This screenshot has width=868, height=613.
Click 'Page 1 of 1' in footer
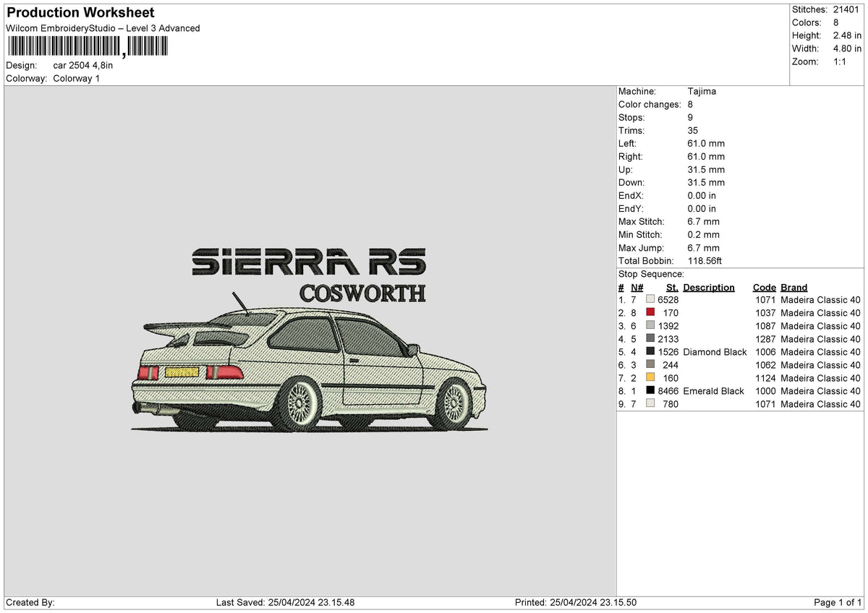click(838, 602)
